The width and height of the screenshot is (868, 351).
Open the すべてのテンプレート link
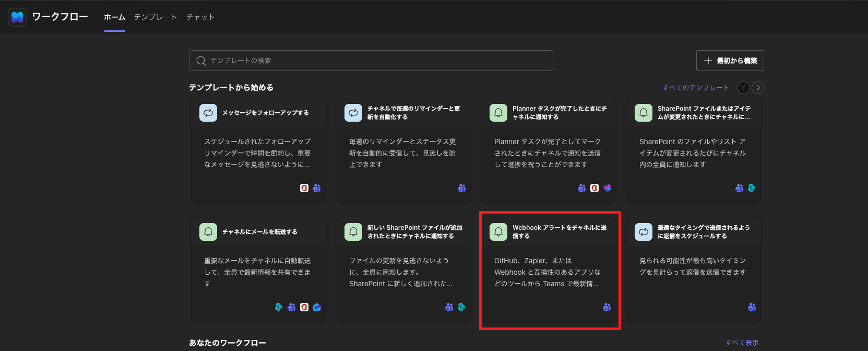pyautogui.click(x=696, y=88)
